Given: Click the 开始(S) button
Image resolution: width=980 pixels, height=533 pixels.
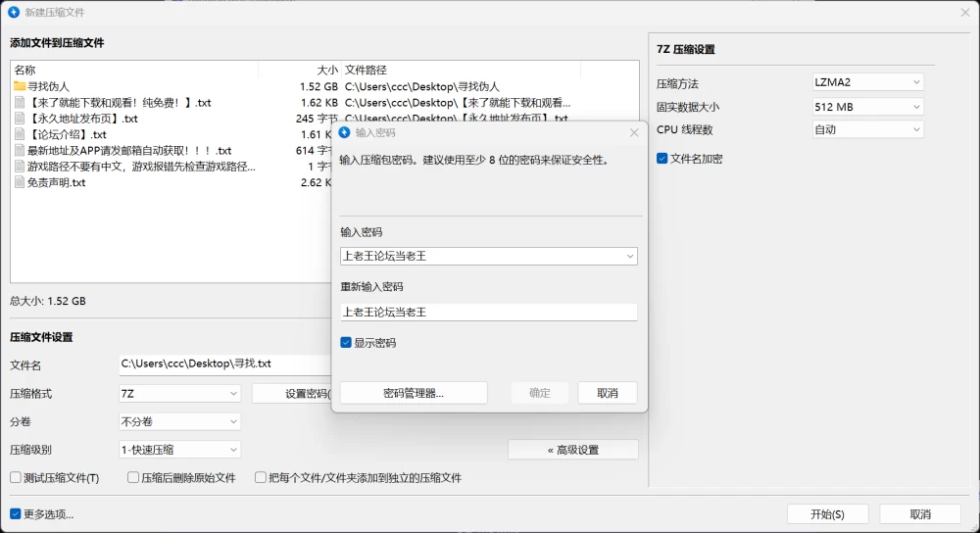Looking at the screenshot, I should [x=827, y=514].
